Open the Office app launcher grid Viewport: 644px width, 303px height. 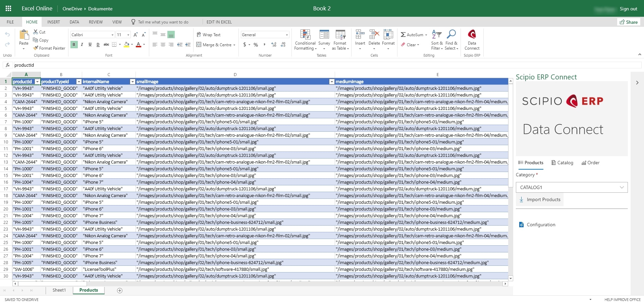[8, 8]
